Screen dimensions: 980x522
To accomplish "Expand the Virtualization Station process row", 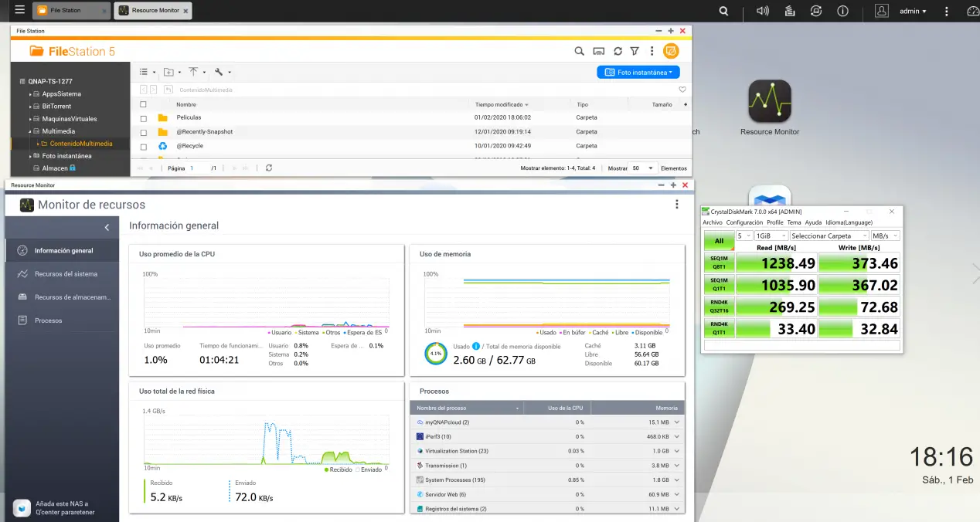I will pos(677,451).
